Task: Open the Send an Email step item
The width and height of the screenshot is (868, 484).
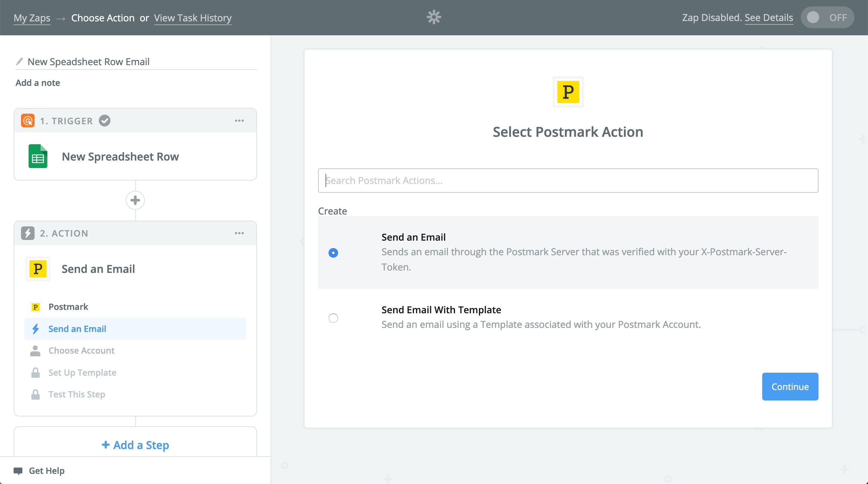Action: [x=135, y=329]
